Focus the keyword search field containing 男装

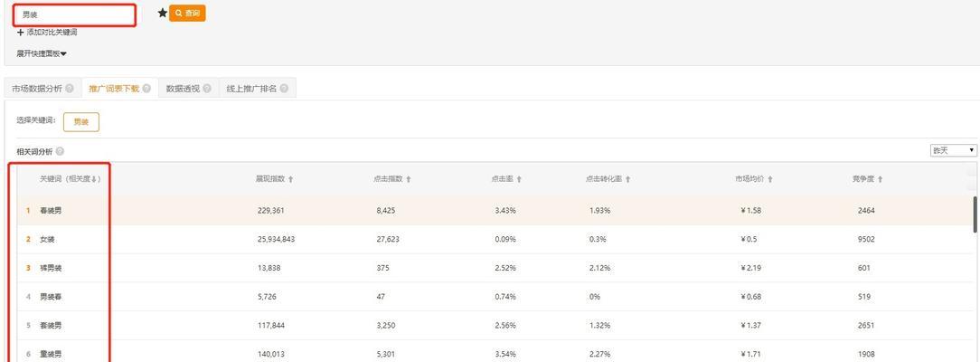(75, 15)
